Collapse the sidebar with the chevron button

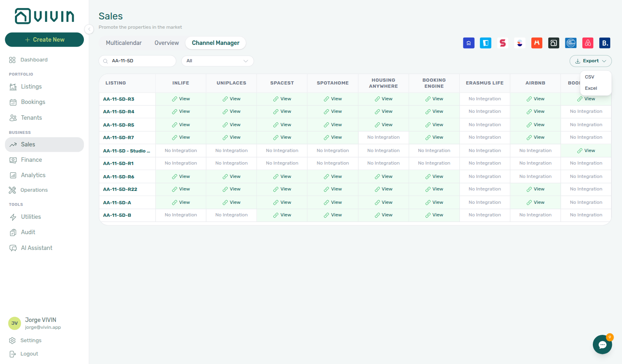89,29
